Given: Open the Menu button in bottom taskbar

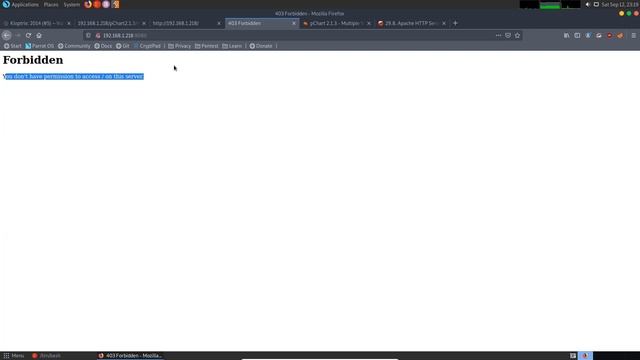Looking at the screenshot, I should point(14,356).
